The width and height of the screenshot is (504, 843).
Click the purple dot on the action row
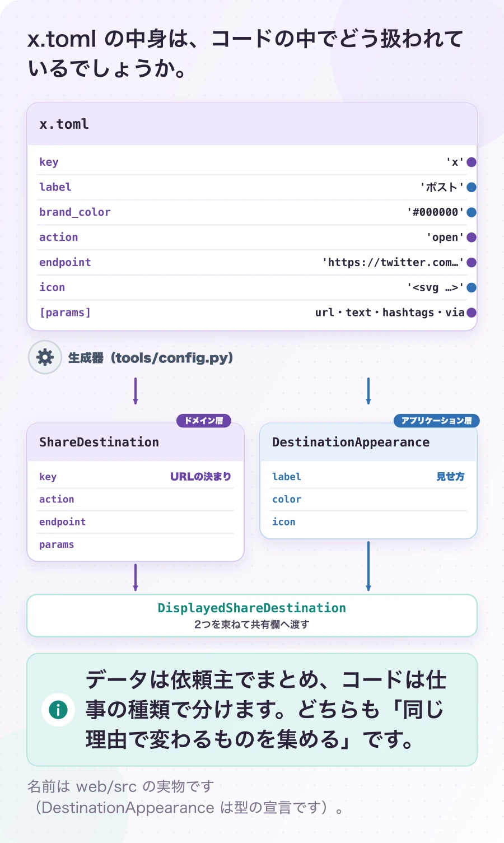pyautogui.click(x=472, y=237)
